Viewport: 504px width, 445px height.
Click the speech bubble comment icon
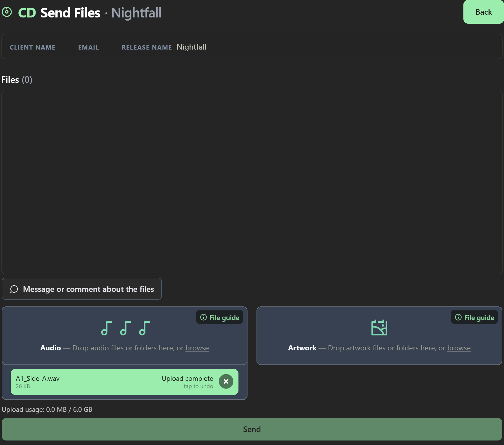pyautogui.click(x=14, y=289)
